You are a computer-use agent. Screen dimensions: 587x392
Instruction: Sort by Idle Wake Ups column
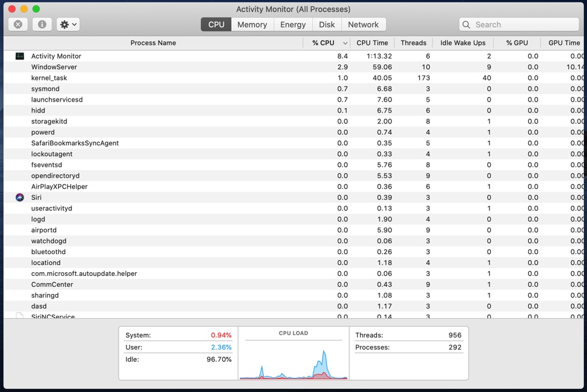(463, 43)
